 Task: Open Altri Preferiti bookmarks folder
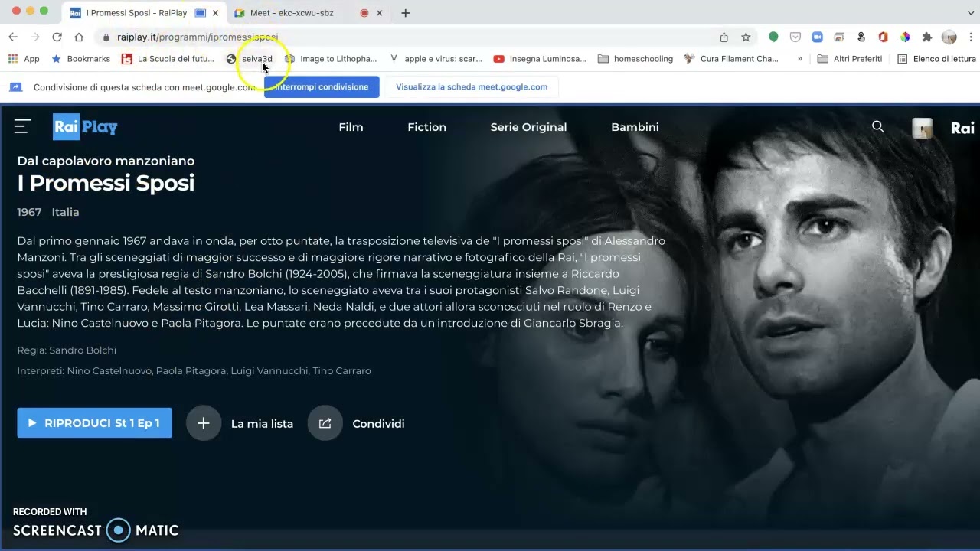pyautogui.click(x=850, y=59)
